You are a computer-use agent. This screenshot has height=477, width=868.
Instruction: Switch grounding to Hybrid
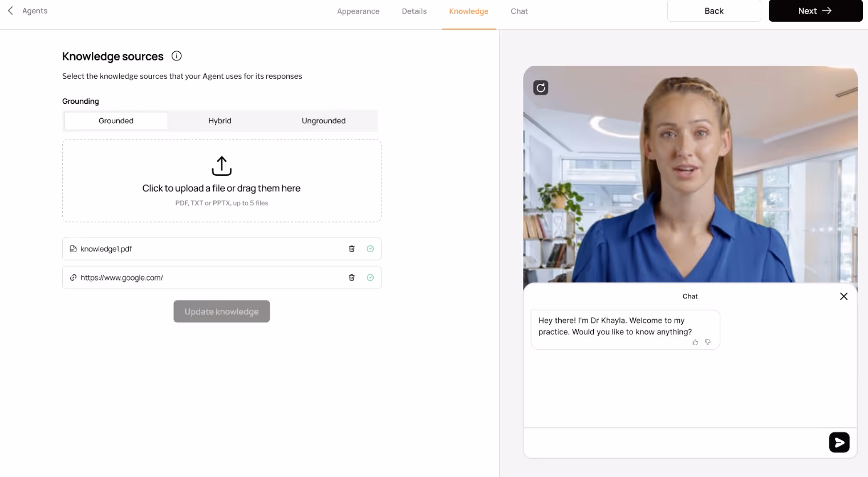pyautogui.click(x=220, y=120)
